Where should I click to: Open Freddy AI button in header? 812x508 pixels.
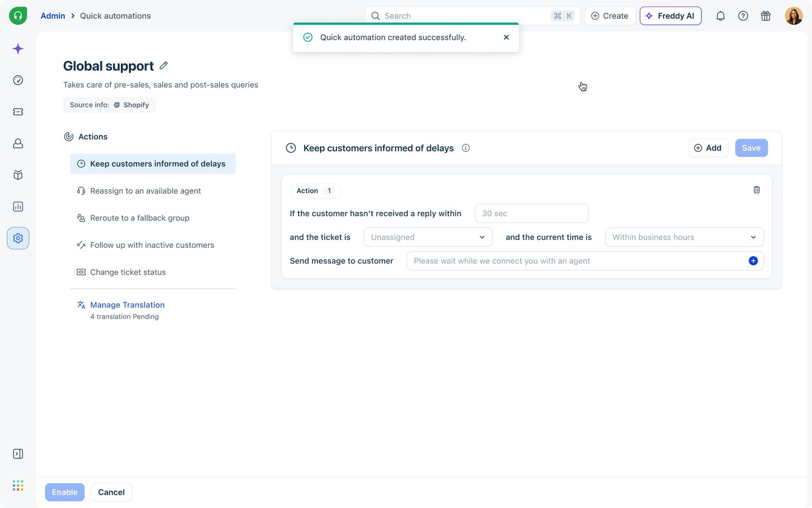pos(670,16)
